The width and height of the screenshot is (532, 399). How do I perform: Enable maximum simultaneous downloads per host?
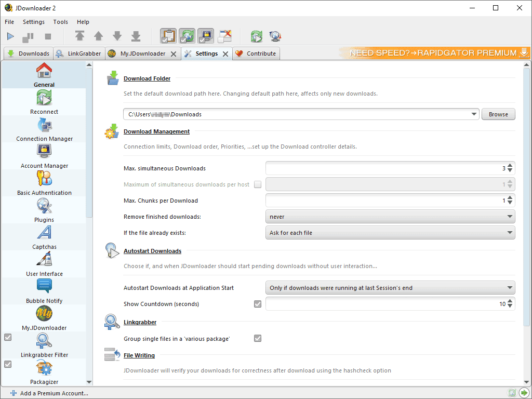pos(258,184)
